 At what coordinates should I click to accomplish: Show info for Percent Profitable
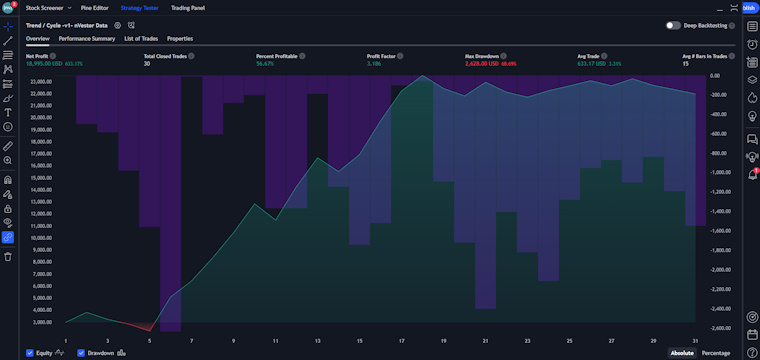pyautogui.click(x=302, y=56)
